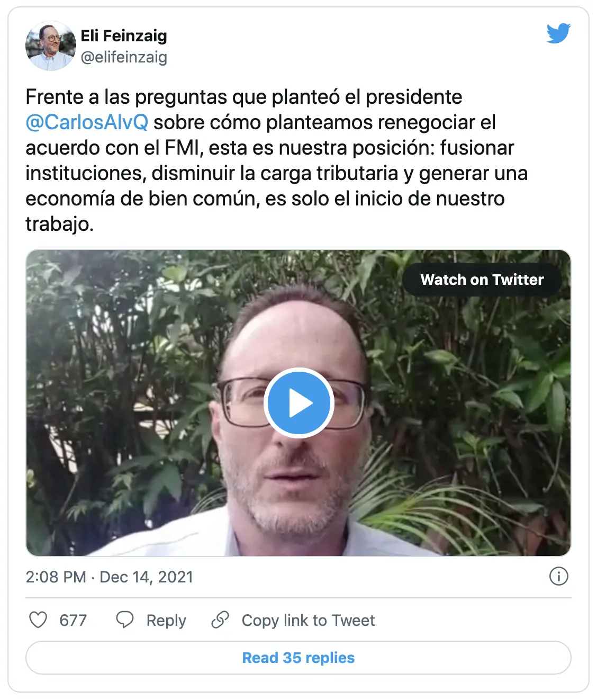Click Copy link to Tweet text
The width and height of the screenshot is (597, 700).
coord(308,620)
